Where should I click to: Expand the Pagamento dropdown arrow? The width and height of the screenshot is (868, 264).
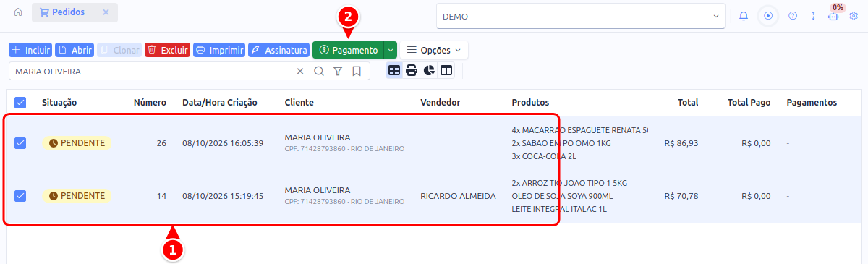(x=391, y=50)
